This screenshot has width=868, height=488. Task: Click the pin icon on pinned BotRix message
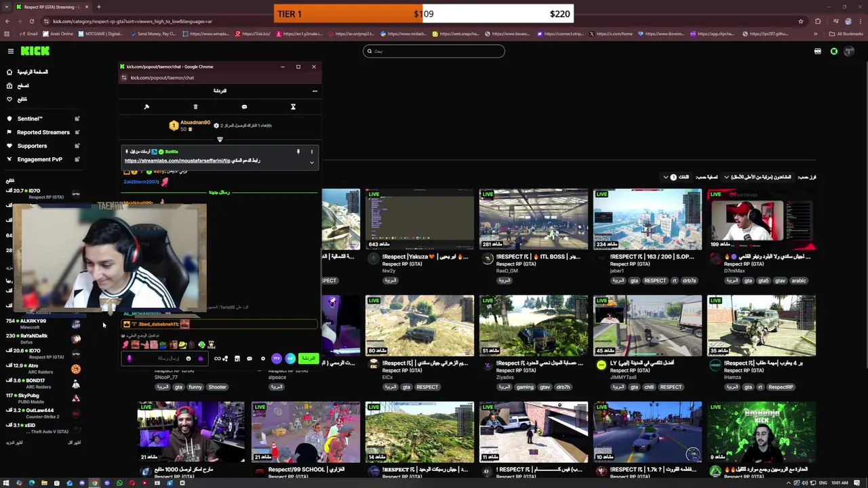(x=298, y=152)
